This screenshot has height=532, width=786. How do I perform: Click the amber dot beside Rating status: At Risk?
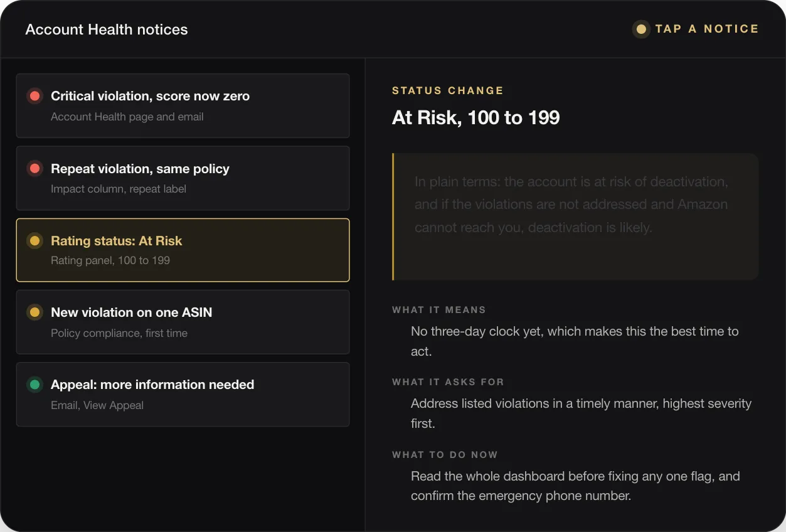35,240
